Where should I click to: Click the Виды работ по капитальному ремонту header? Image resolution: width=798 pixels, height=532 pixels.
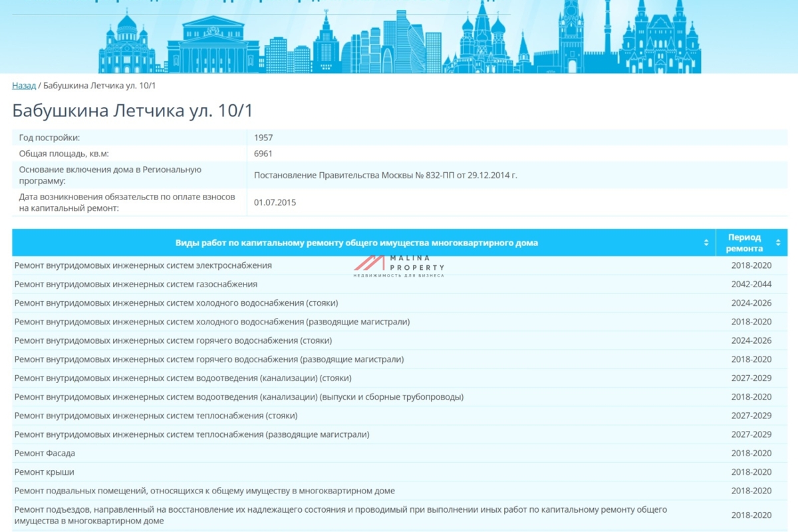tap(356, 243)
